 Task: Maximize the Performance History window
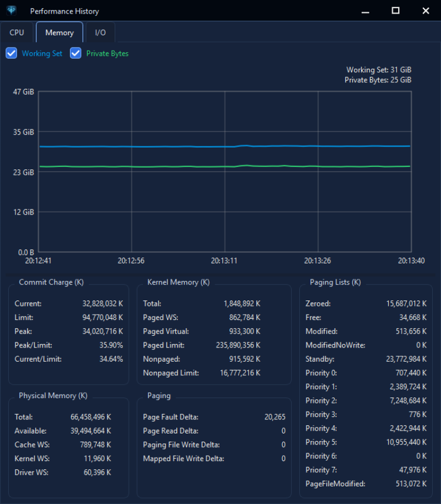(x=395, y=11)
